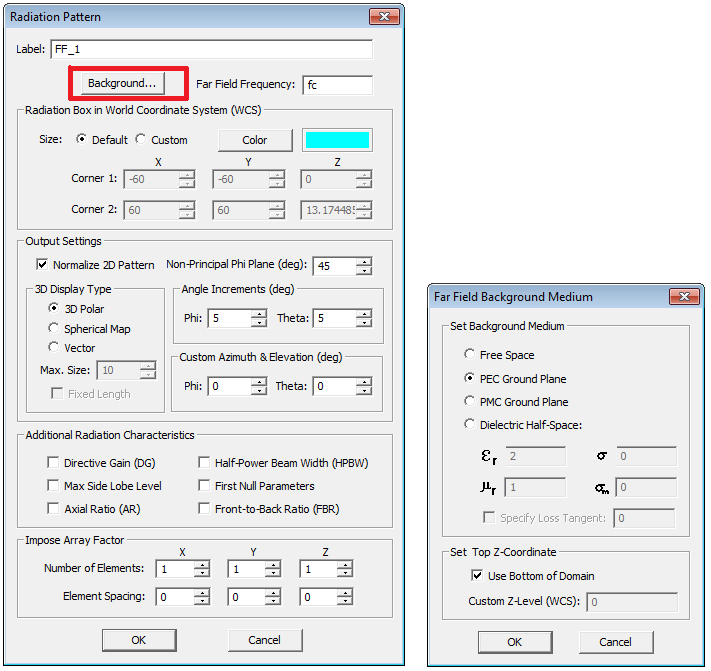711x671 pixels.
Task: Select Free Space background medium
Action: point(469,354)
